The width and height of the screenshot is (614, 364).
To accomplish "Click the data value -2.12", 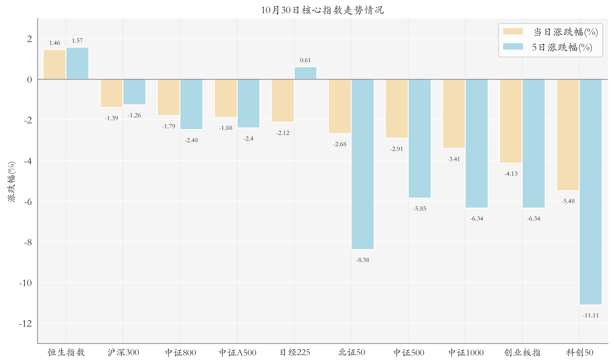I will (283, 133).
